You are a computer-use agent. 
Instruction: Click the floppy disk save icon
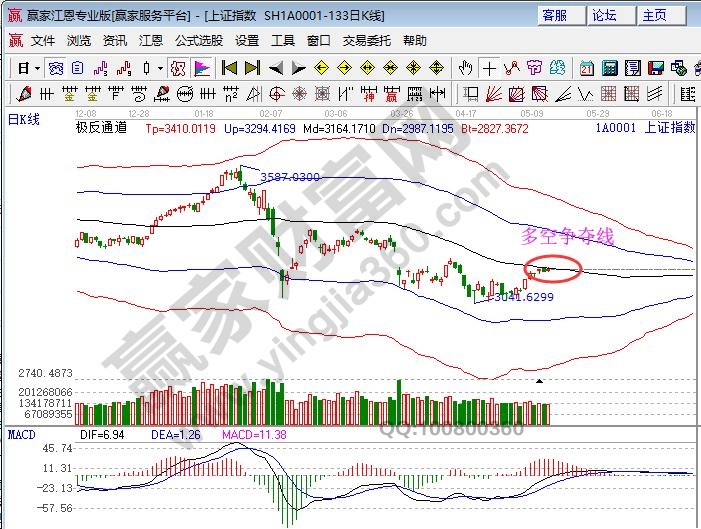[x=656, y=68]
